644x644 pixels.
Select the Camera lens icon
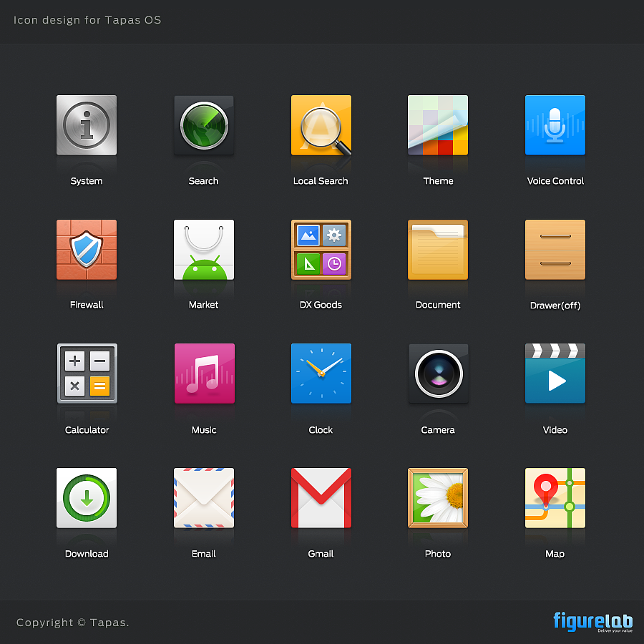(x=437, y=373)
